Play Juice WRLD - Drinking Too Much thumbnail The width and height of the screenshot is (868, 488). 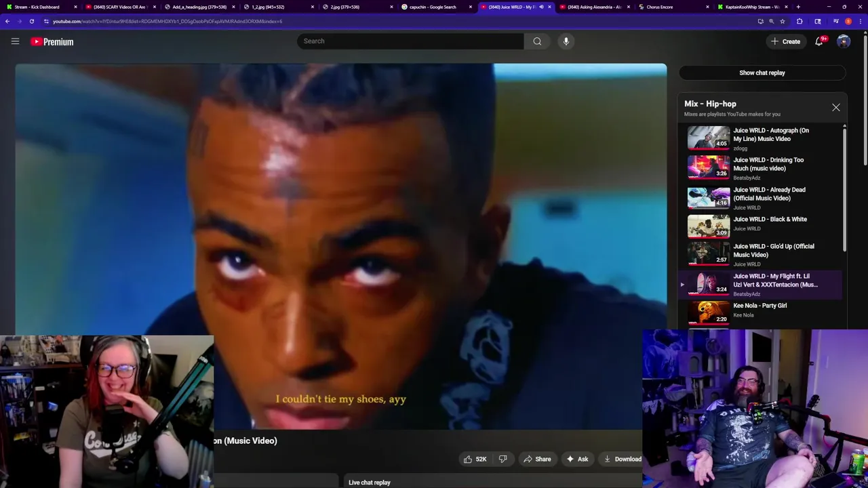(x=709, y=167)
